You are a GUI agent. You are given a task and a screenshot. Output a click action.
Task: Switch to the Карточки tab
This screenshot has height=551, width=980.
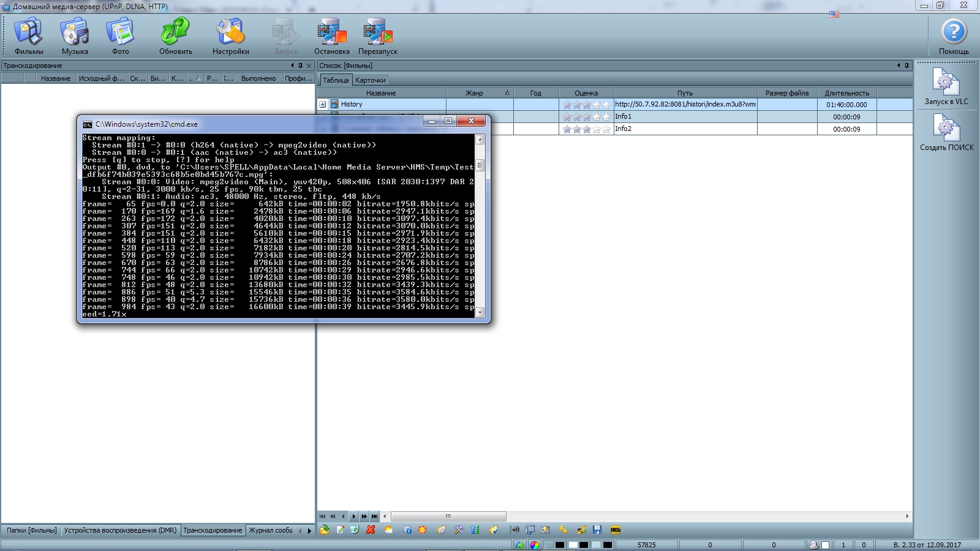pos(371,80)
